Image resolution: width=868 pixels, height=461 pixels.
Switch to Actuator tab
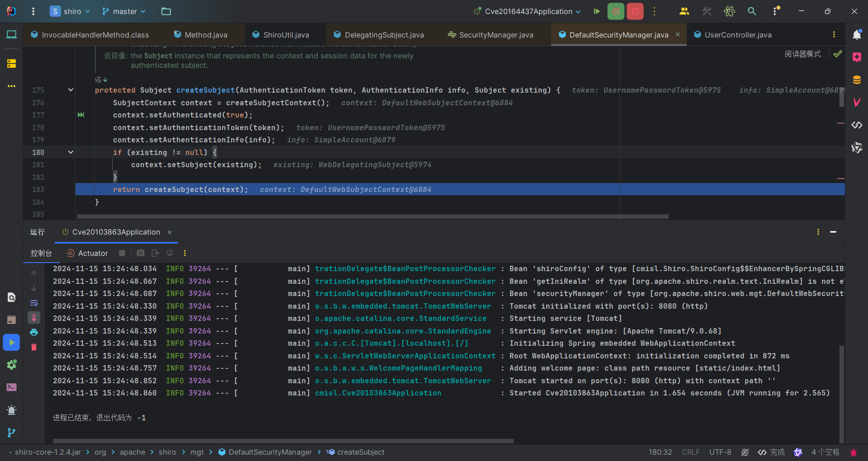point(88,253)
